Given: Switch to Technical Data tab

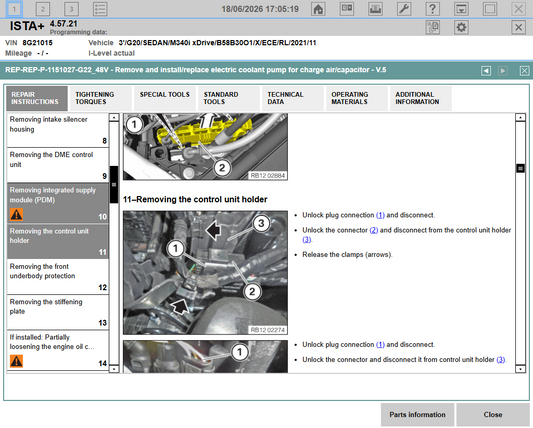Looking at the screenshot, I should (x=292, y=99).
